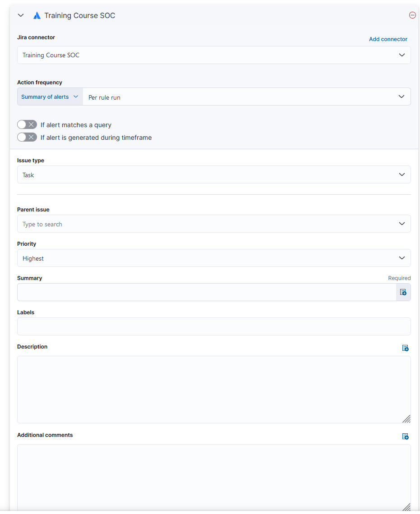This screenshot has height=514, width=420.
Task: Click the Additional comments textarea resize handle
Action: point(406,507)
